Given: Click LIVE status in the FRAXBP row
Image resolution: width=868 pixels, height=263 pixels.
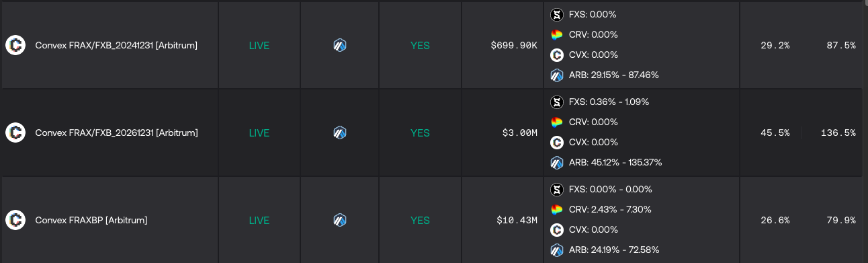Looking at the screenshot, I should click(259, 221).
